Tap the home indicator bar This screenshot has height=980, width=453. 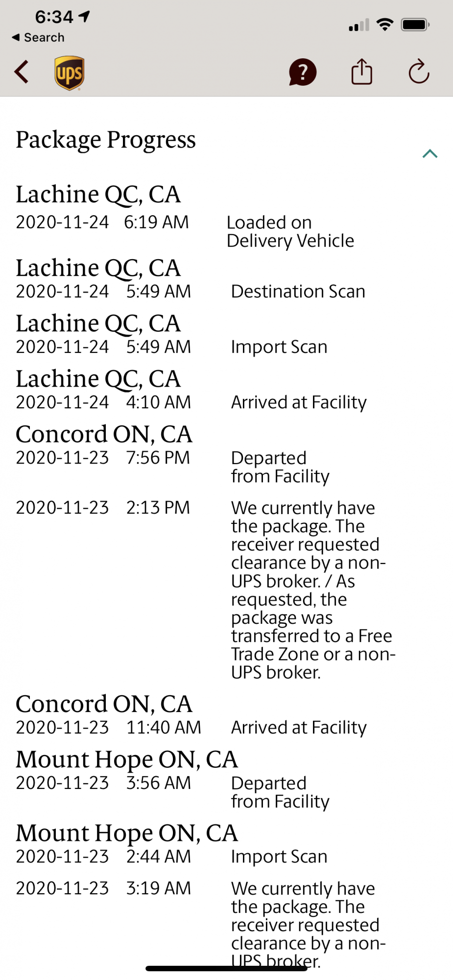pyautogui.click(x=226, y=968)
